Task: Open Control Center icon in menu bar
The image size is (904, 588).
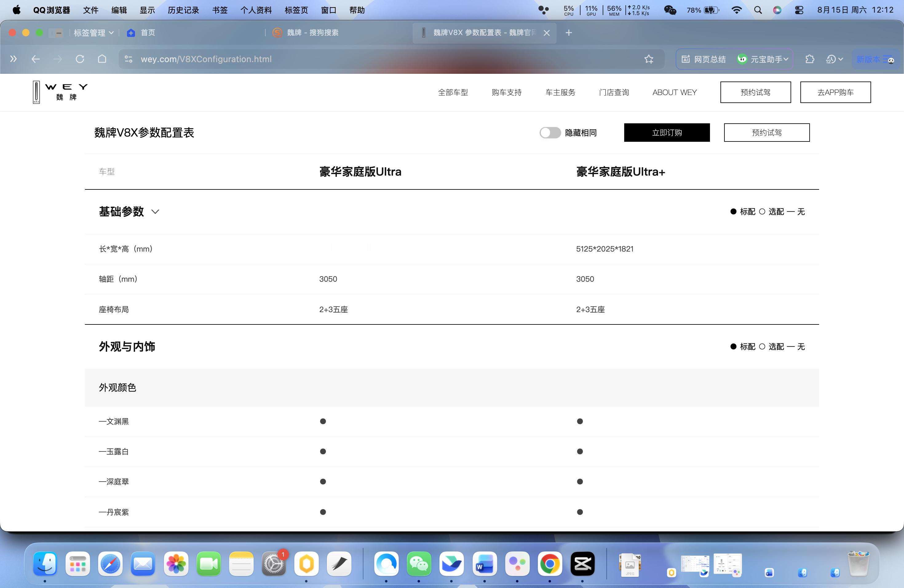Action: click(799, 10)
